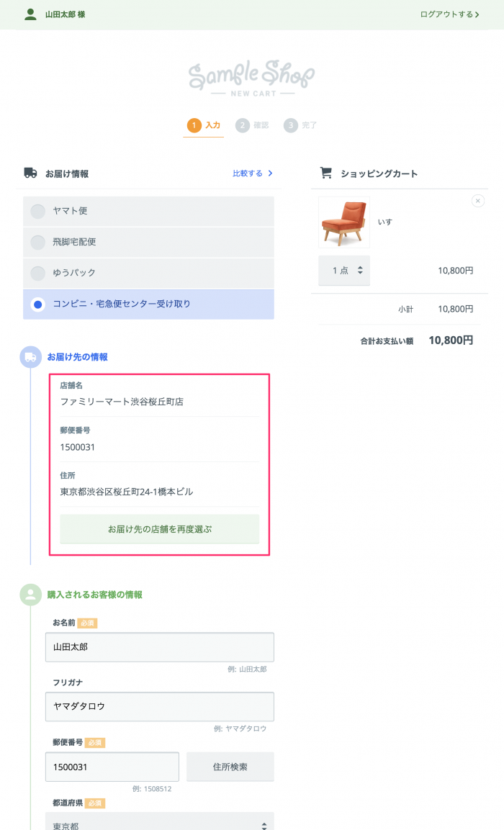
Task: Select the ヤマト便 radio option
Action: [x=148, y=211]
